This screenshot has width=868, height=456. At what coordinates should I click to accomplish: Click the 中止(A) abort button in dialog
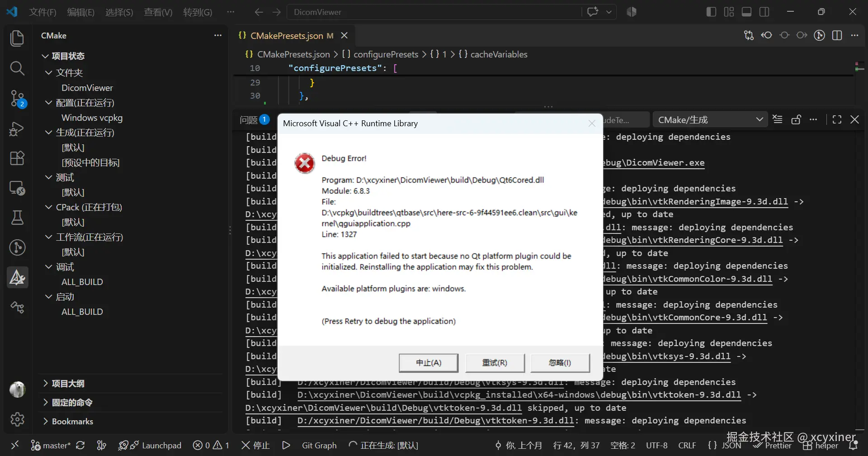pos(429,363)
